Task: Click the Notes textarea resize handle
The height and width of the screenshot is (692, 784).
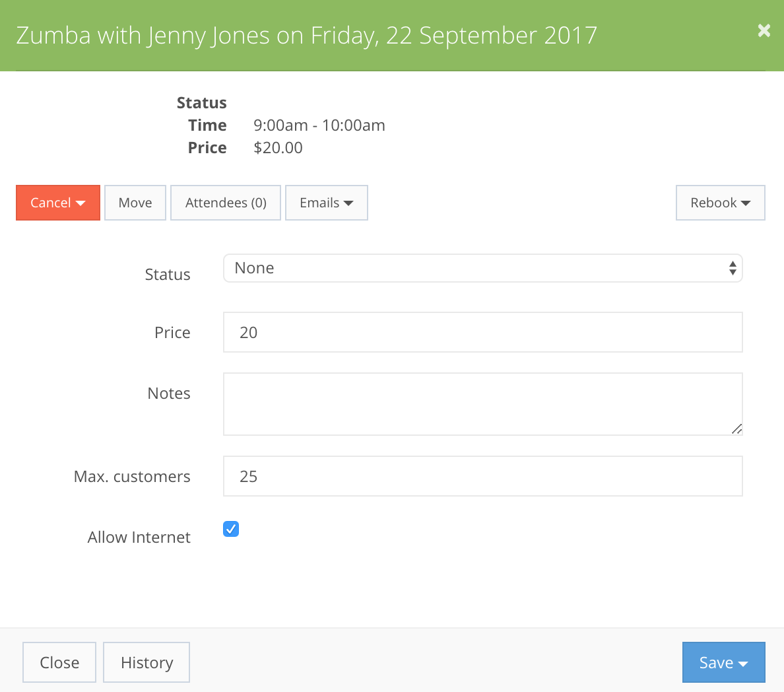Action: pos(737,431)
